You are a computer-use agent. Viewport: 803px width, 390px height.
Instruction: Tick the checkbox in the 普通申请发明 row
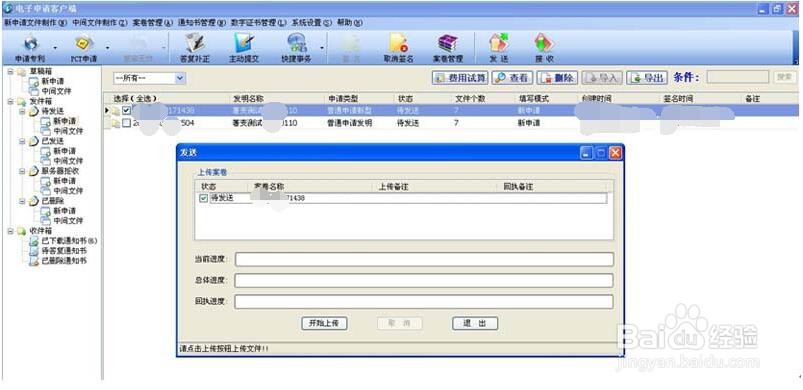pos(126,123)
